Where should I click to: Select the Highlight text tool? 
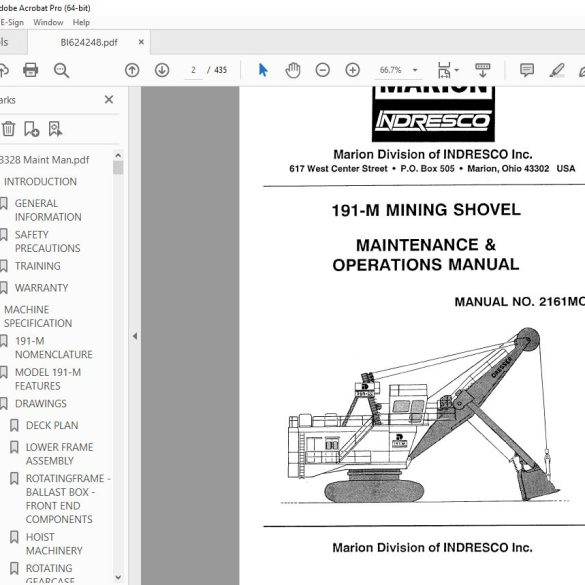(x=557, y=70)
